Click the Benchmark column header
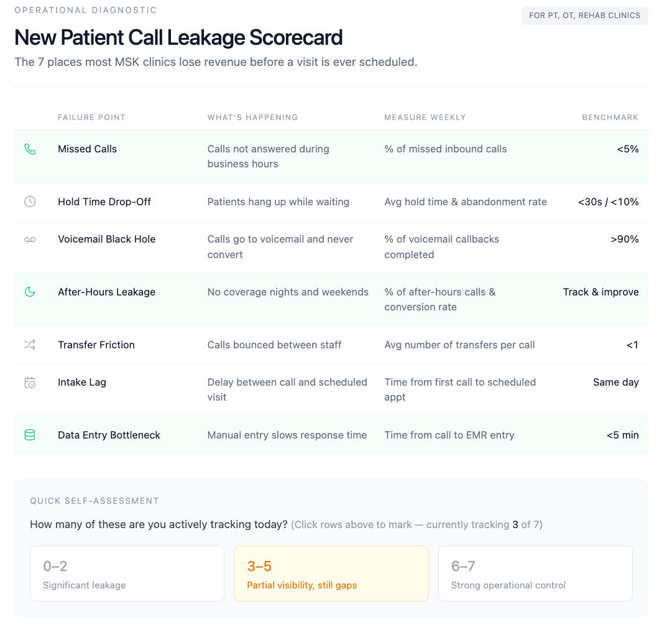Screen dimensions: 672x627 click(610, 118)
